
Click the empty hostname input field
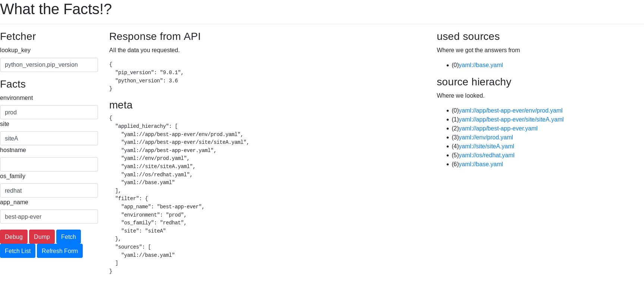point(49,164)
